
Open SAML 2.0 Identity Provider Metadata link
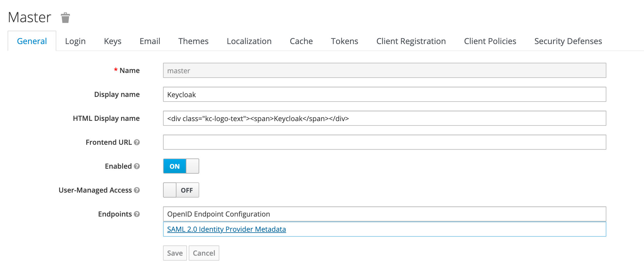[226, 229]
